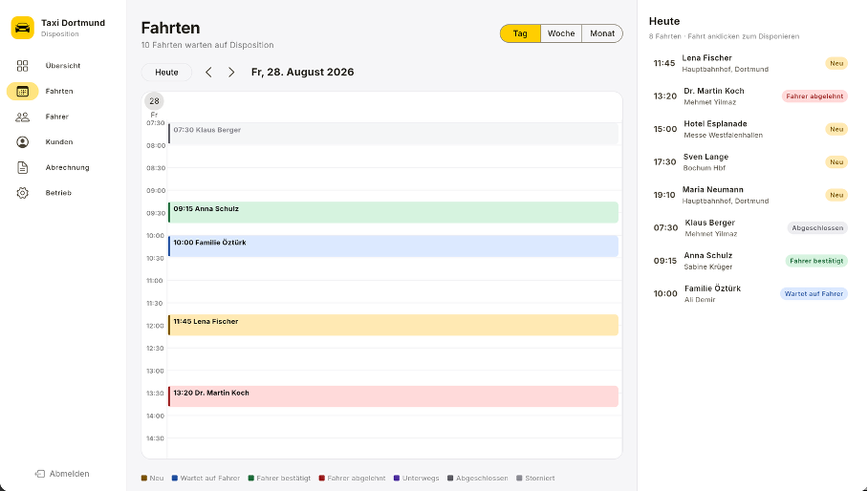Click 10 Fahrten warten auf Disposition text
This screenshot has width=868, height=491.
[x=207, y=45]
